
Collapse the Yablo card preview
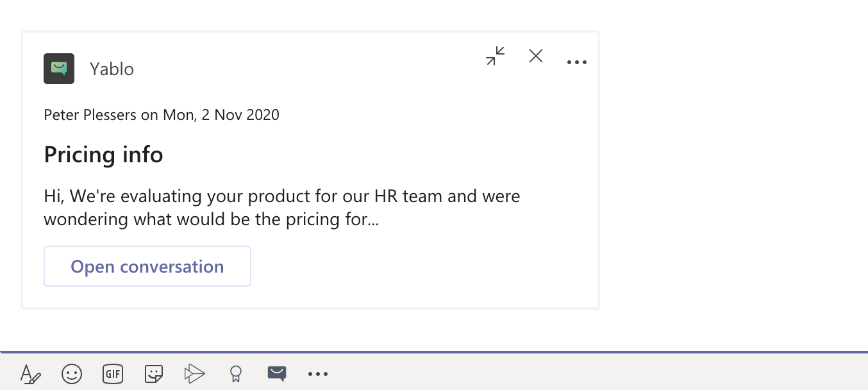[495, 56]
